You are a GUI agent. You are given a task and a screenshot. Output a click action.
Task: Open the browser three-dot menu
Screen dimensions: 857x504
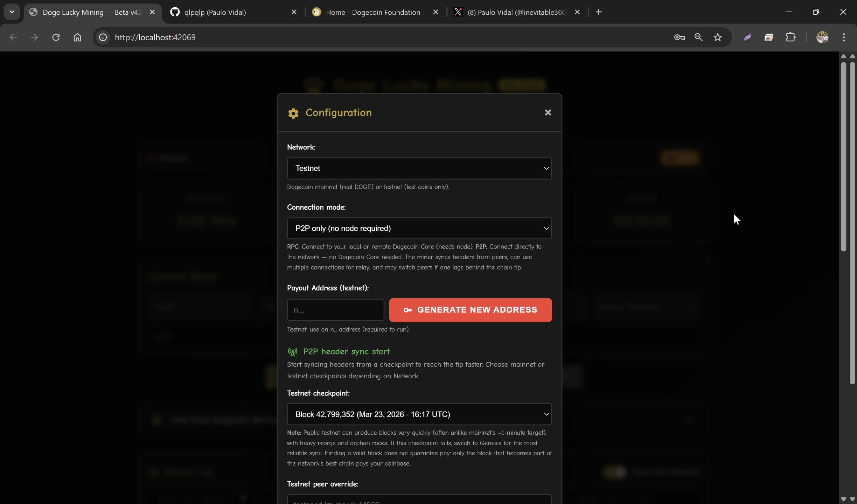tap(844, 37)
